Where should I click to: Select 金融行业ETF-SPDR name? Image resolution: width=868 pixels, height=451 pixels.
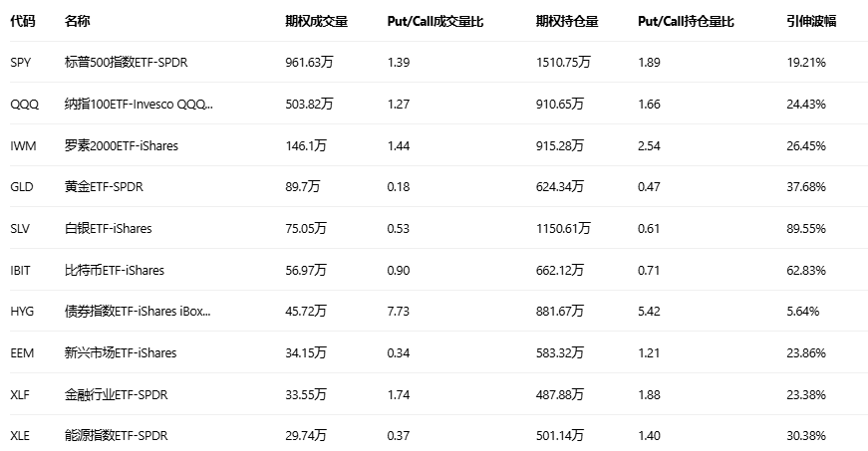tap(116, 394)
